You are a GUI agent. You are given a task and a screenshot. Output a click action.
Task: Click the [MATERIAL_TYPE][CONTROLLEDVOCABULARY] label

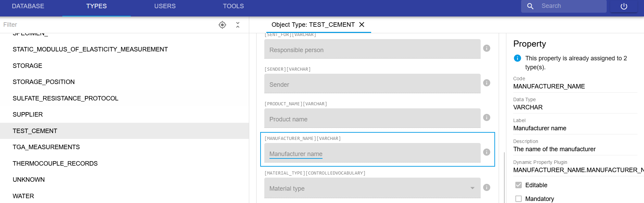315,173
